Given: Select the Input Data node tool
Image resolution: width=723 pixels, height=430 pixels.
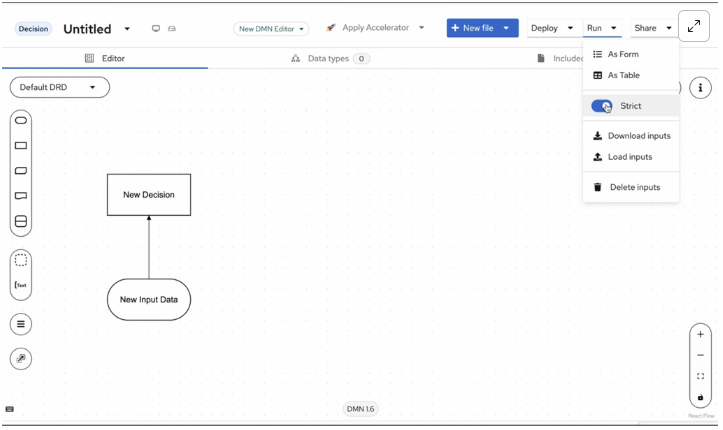Looking at the screenshot, I should tap(21, 121).
